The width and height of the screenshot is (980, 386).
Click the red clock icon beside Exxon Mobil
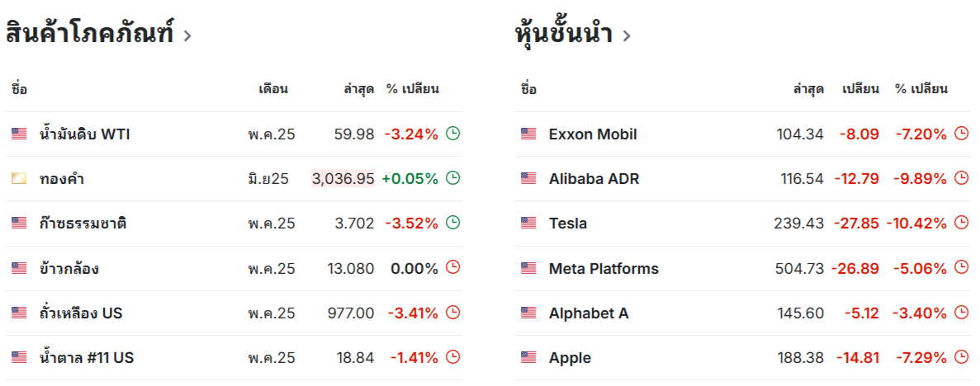point(962,133)
